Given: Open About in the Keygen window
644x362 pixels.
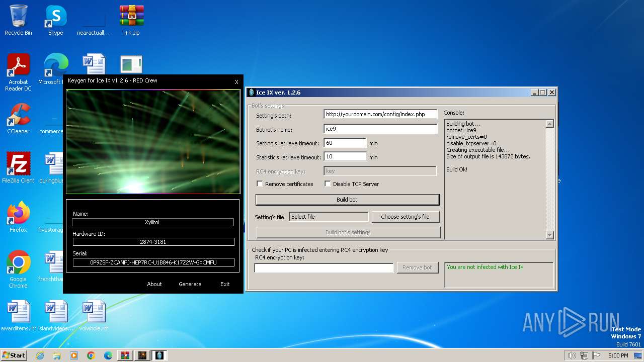Looking at the screenshot, I should (x=154, y=284).
